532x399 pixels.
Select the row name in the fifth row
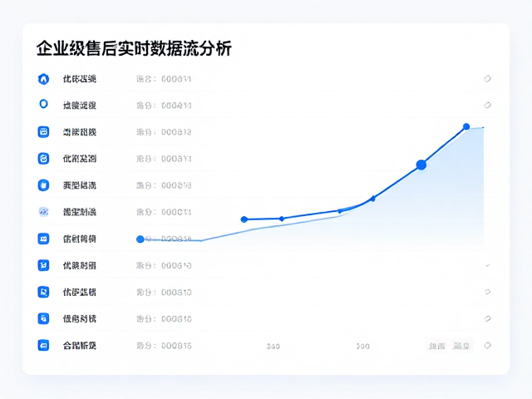coord(80,185)
